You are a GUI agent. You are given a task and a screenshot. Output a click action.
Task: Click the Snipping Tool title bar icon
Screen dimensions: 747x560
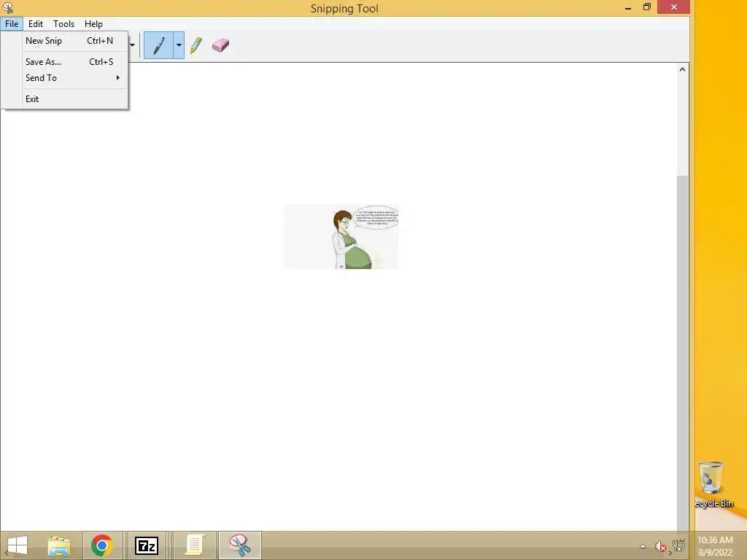coord(7,7)
